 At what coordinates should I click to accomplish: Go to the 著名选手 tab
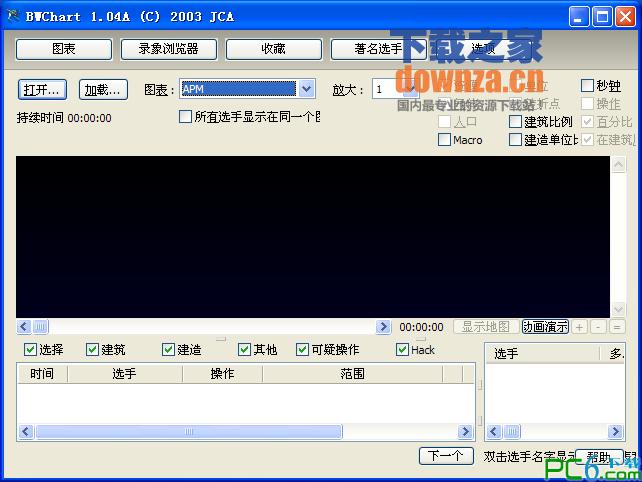pos(378,49)
